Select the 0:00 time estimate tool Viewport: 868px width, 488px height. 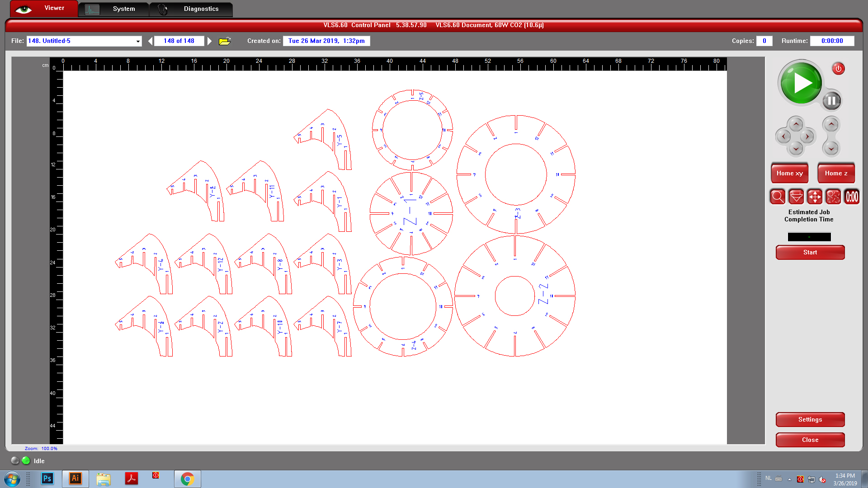852,197
